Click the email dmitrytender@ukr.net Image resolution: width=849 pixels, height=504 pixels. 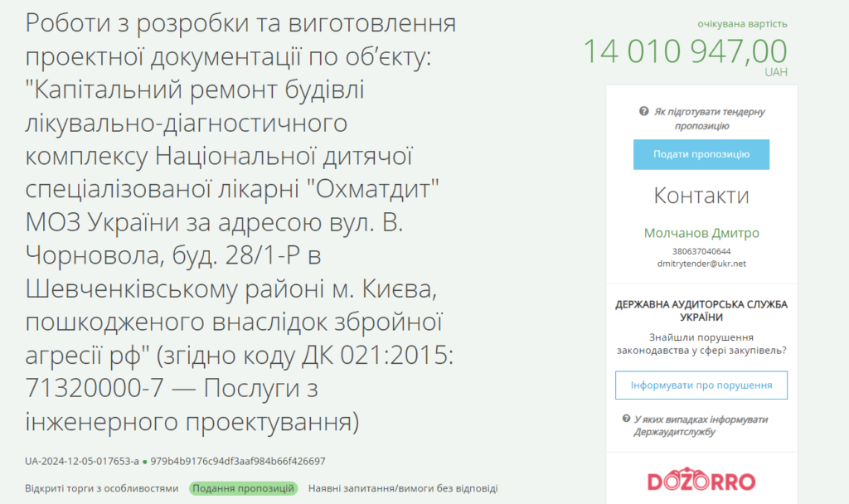[x=701, y=264]
